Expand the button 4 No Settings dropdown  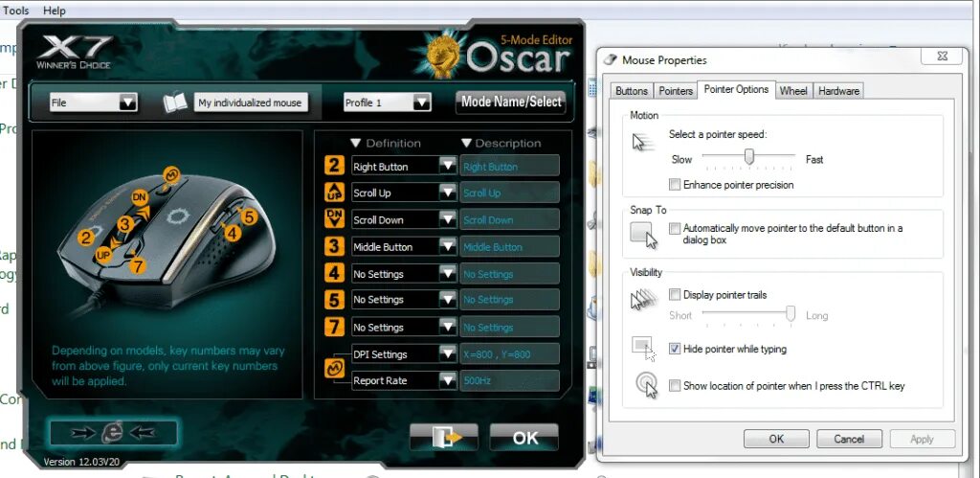point(448,273)
